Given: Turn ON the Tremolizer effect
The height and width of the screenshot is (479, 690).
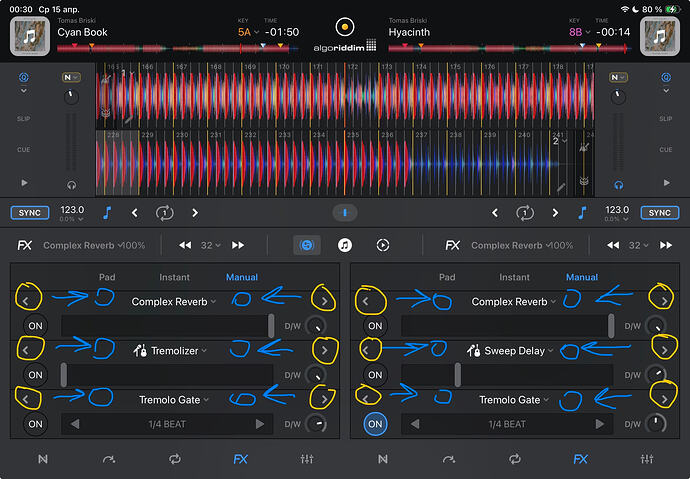Looking at the screenshot, I should [35, 375].
